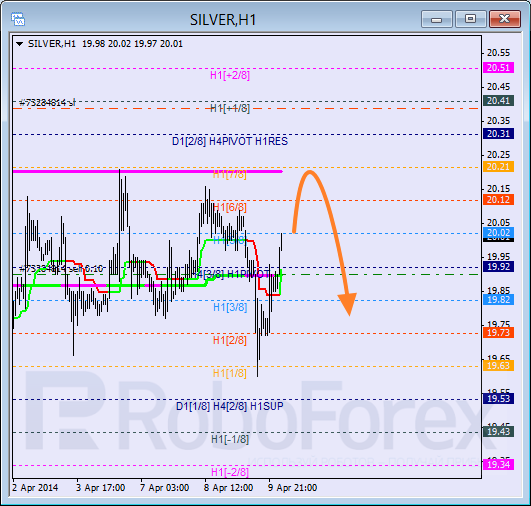Click the 19.63 orange price tag

pos(498,366)
